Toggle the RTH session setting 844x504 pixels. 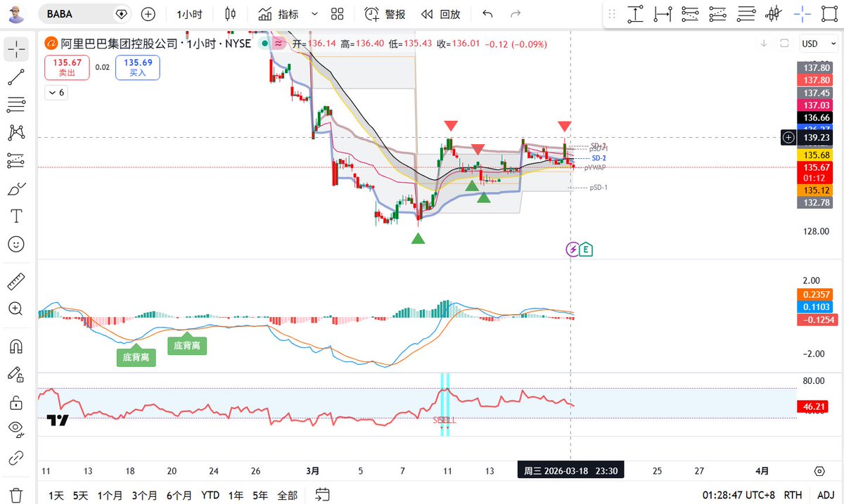pyautogui.click(x=794, y=496)
